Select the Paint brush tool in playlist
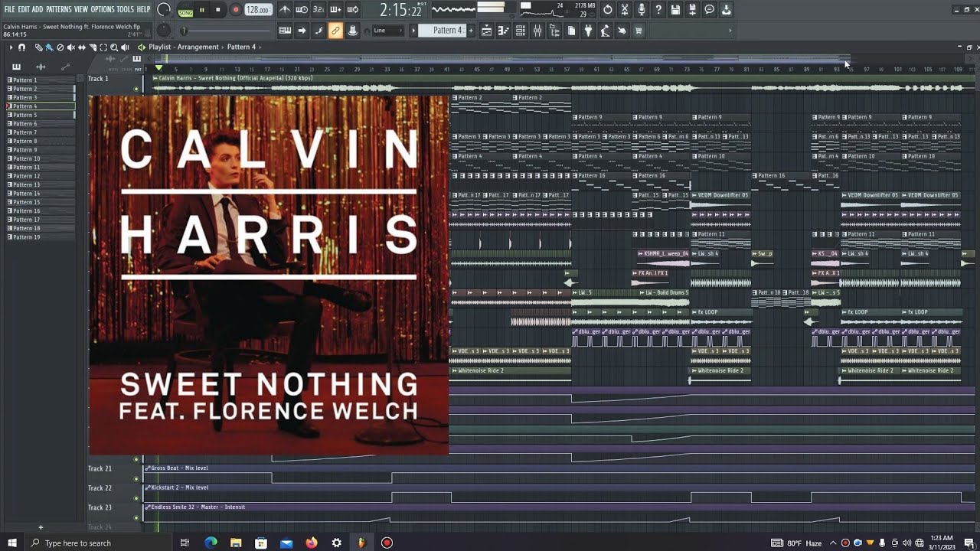This screenshot has height=551, width=980. [x=49, y=47]
